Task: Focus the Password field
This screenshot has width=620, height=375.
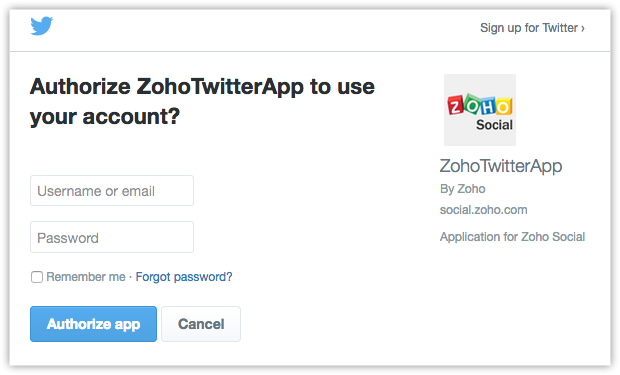Action: click(112, 237)
